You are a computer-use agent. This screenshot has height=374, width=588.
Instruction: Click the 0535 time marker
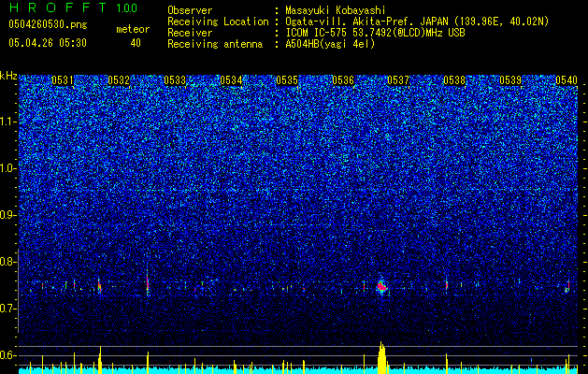point(287,80)
